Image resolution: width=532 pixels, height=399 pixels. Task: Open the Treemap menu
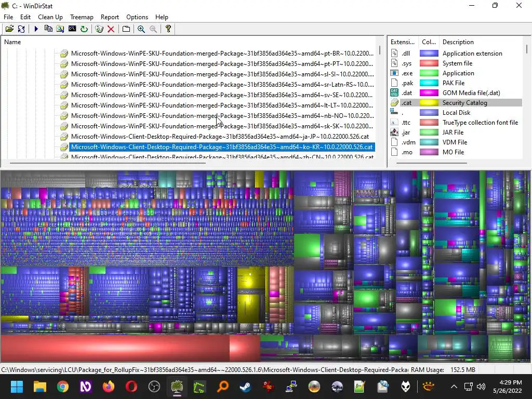pyautogui.click(x=82, y=17)
